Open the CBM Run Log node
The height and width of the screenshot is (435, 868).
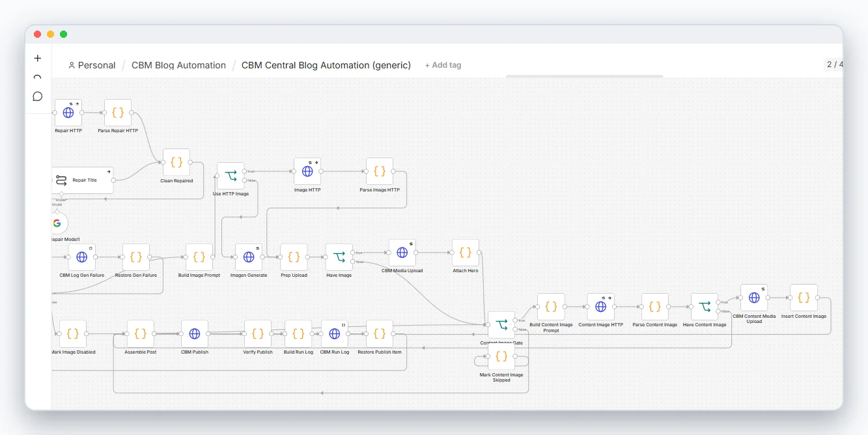[335, 334]
